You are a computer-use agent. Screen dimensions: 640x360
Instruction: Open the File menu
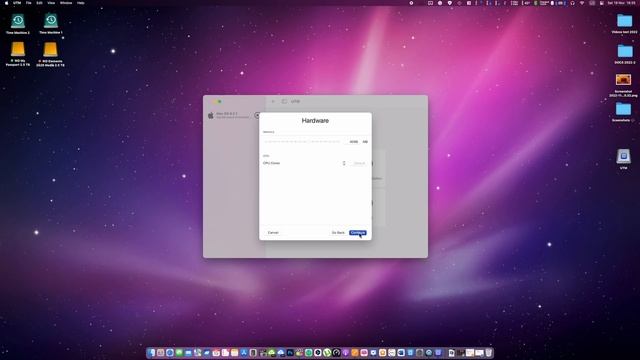29,3
